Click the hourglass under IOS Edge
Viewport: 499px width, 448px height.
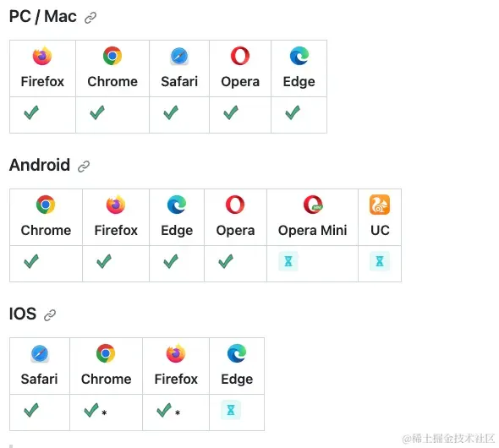231,410
